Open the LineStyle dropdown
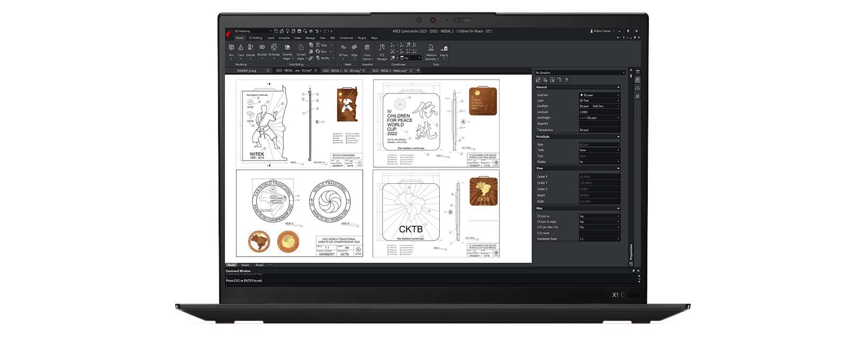Viewport: 868px width, 337px height. click(599, 107)
